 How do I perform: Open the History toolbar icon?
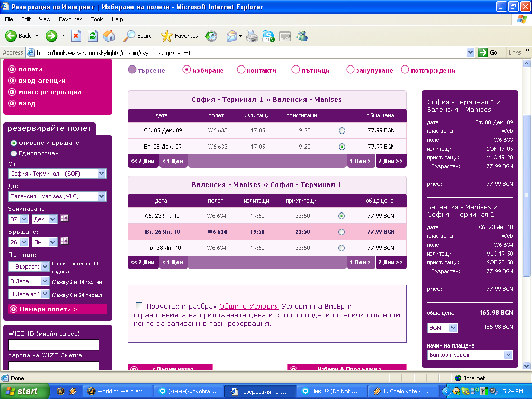[x=211, y=36]
